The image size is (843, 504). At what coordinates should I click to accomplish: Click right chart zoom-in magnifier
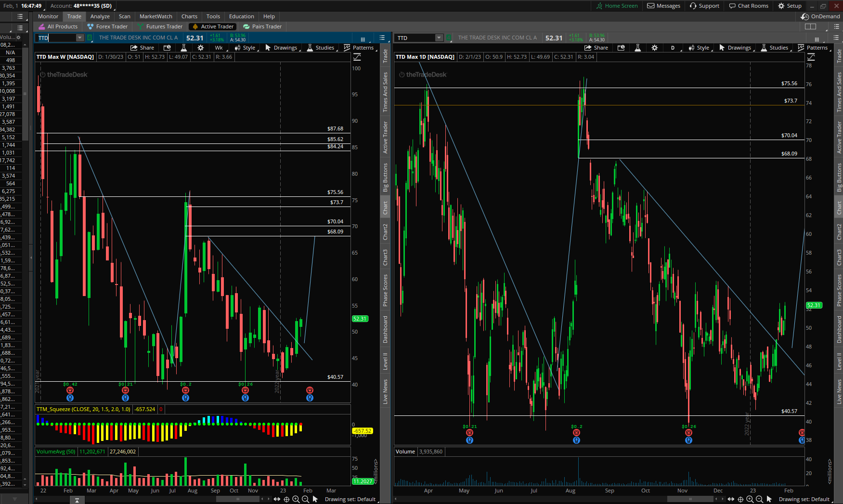(x=750, y=499)
